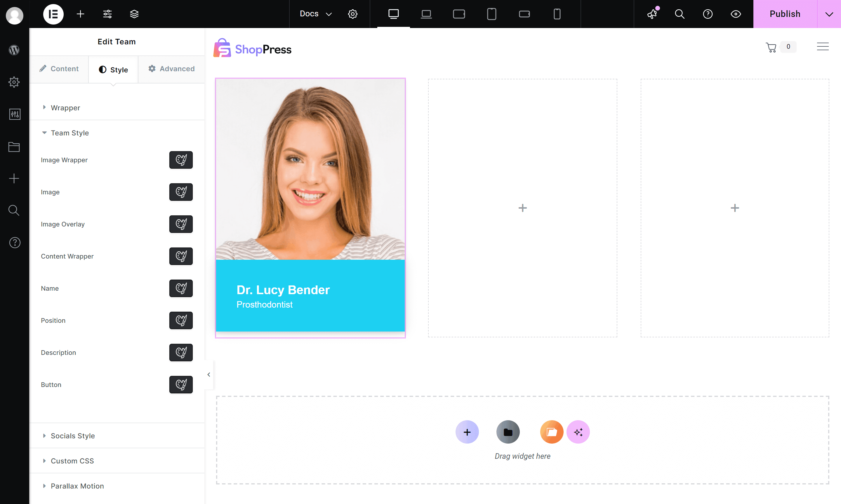Open Site Settings sliders icon

(x=107, y=14)
